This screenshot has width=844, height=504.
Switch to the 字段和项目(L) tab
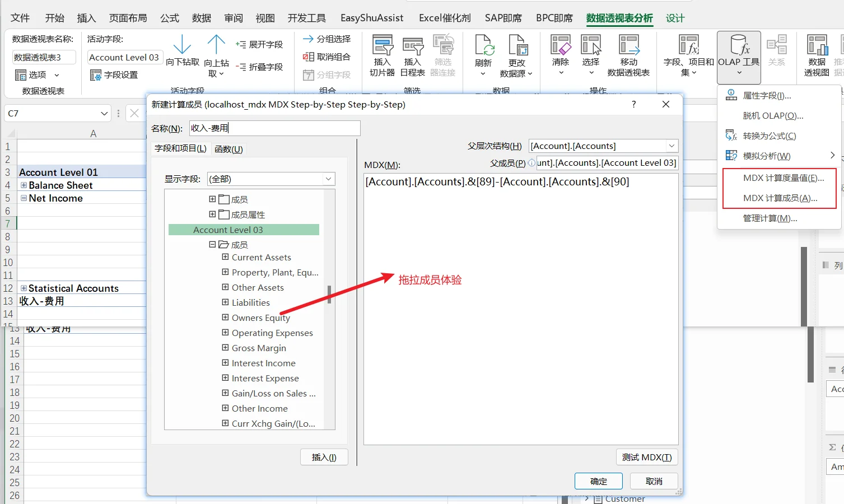180,148
